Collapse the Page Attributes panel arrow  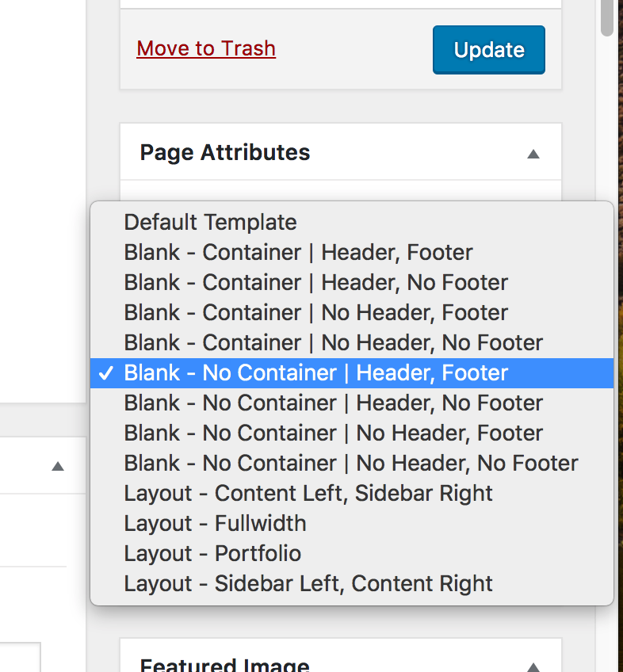click(x=533, y=154)
